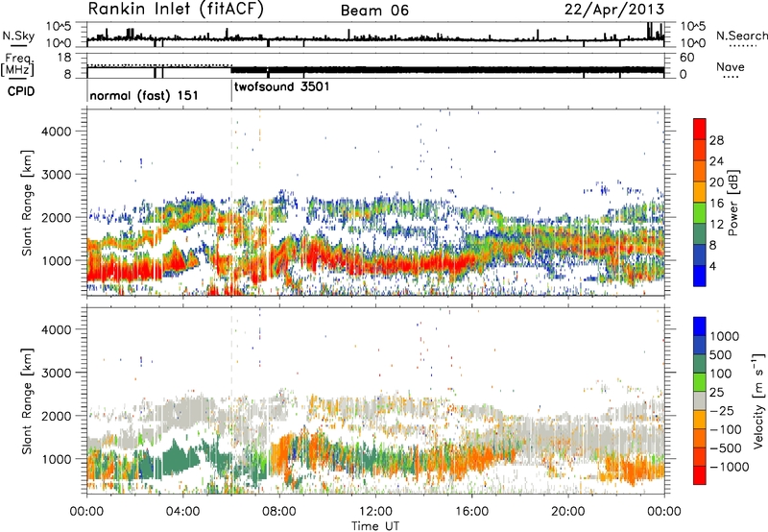
Task: Click velocity scale value '-1000'
Action: (730, 467)
